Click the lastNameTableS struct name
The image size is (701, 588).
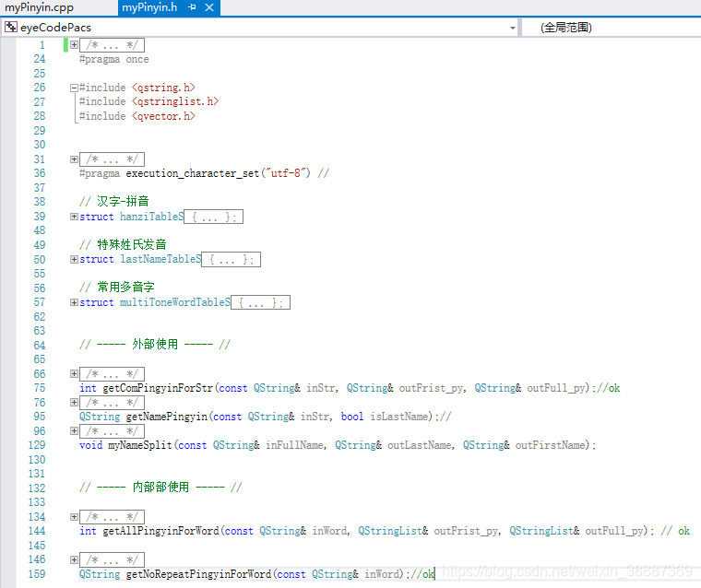[x=160, y=259]
